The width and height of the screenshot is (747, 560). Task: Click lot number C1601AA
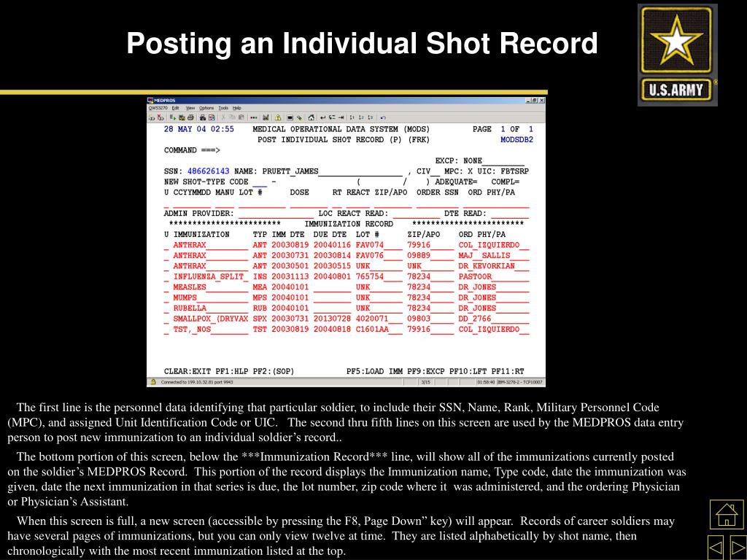pyautogui.click(x=372, y=330)
